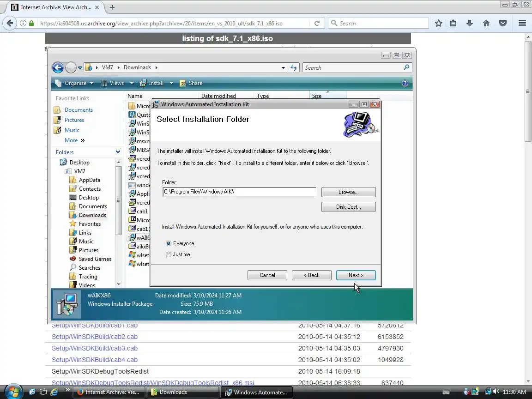Collapse the Folders pane chevron

pos(118,152)
